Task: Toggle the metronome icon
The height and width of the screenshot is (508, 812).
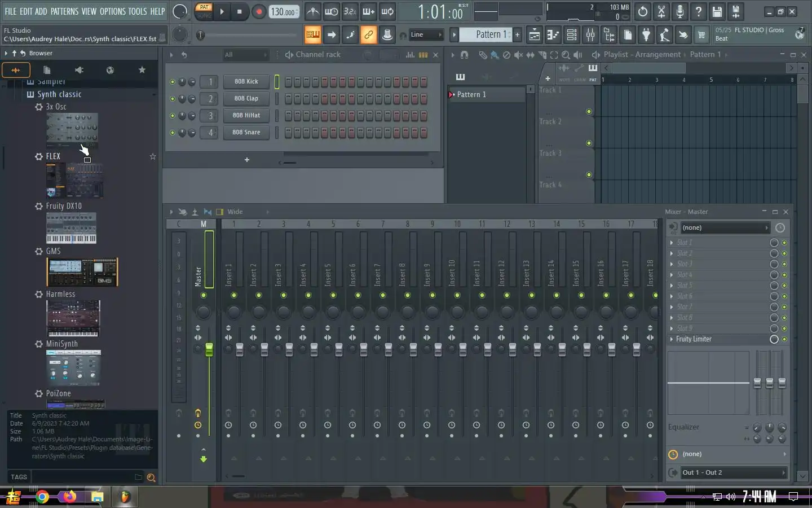Action: pos(312,11)
